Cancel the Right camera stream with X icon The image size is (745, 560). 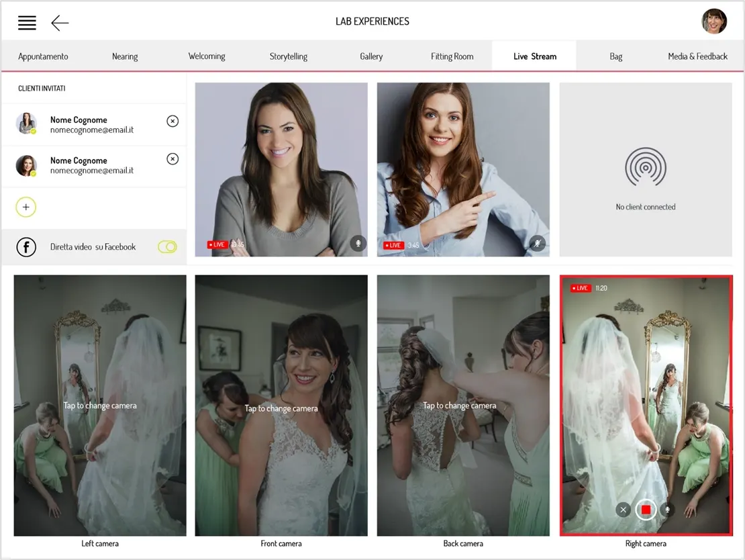[x=624, y=510]
